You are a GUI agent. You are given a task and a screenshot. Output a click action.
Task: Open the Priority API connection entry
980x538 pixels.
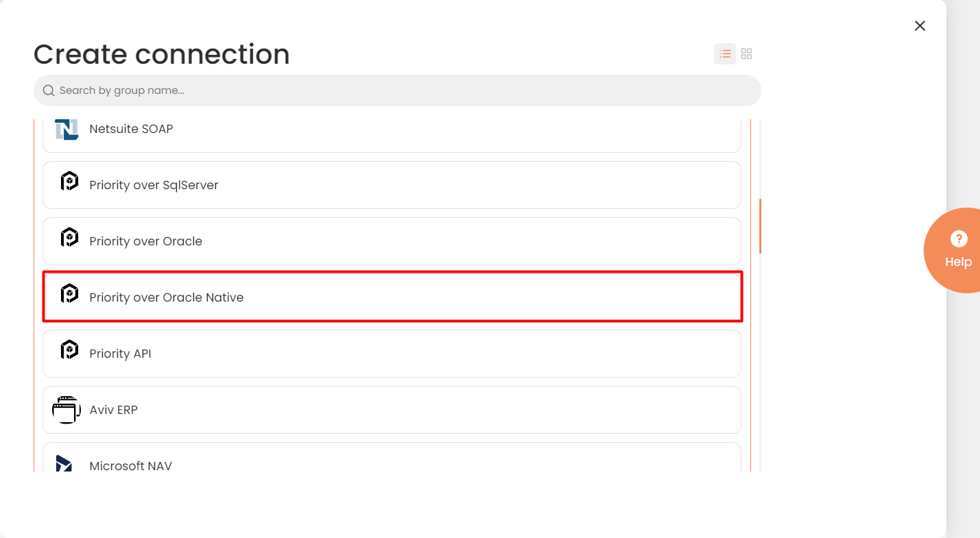tap(391, 353)
